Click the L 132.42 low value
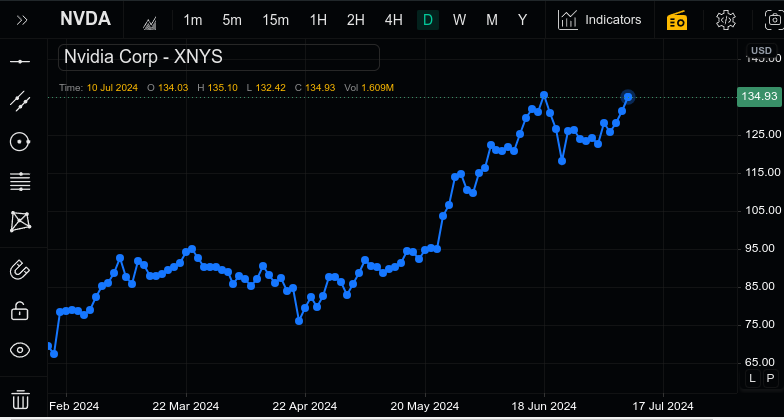This screenshot has height=420, width=784. coord(266,88)
